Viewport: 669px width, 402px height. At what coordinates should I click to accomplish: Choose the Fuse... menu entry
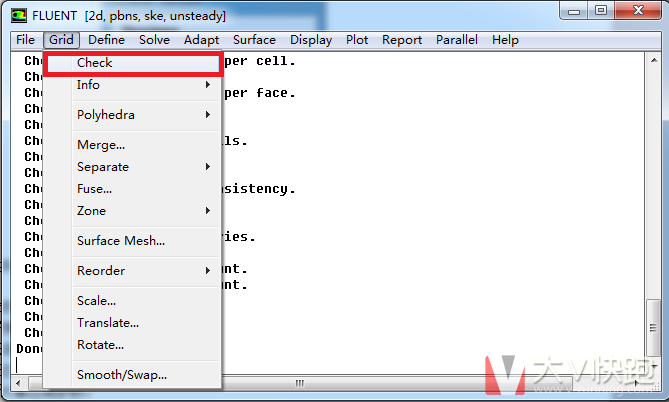pos(95,189)
